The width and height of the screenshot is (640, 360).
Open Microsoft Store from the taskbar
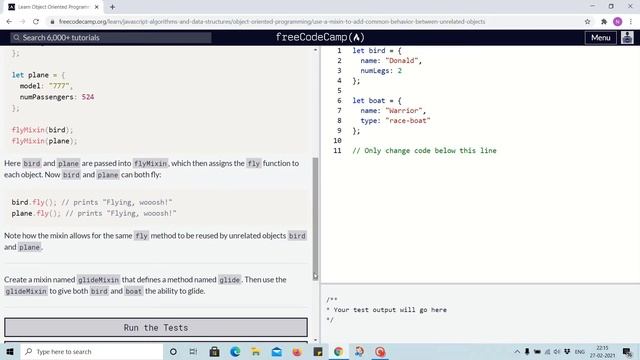(x=214, y=351)
